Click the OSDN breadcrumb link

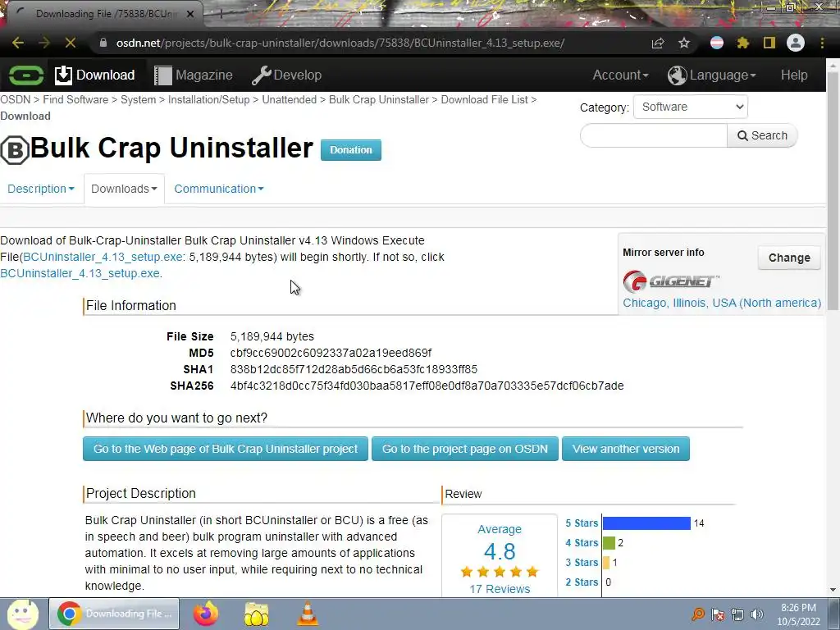15,99
